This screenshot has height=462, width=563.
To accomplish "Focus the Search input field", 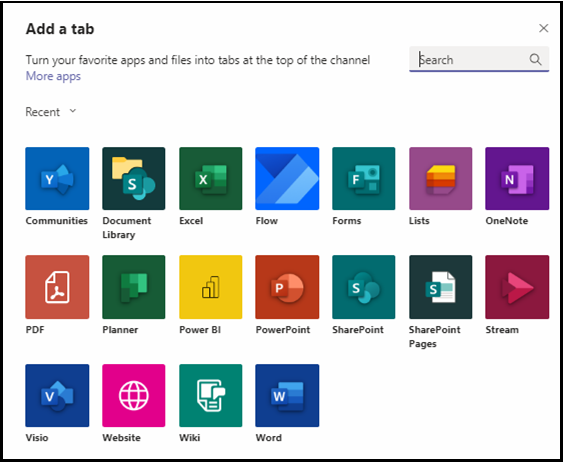I will click(x=479, y=59).
